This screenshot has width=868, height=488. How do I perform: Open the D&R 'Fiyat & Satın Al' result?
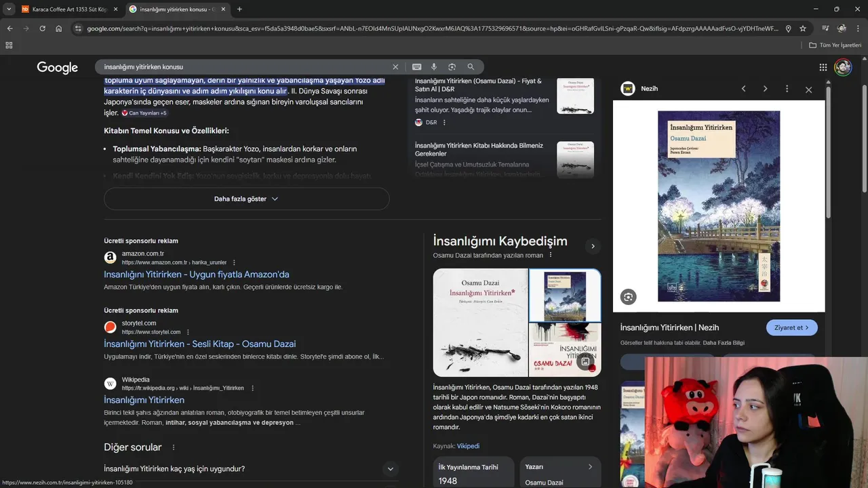pyautogui.click(x=478, y=85)
